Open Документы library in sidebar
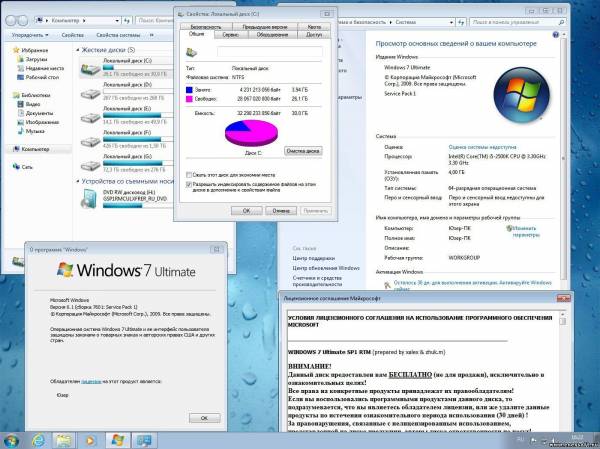Viewport: 600px width, 449px height. 39,113
